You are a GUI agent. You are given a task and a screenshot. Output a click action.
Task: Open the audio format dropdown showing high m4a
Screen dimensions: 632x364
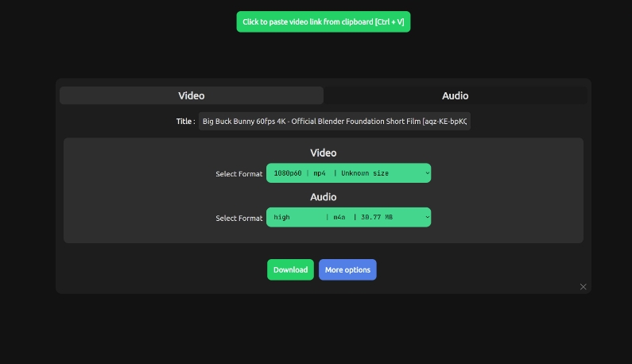point(349,217)
